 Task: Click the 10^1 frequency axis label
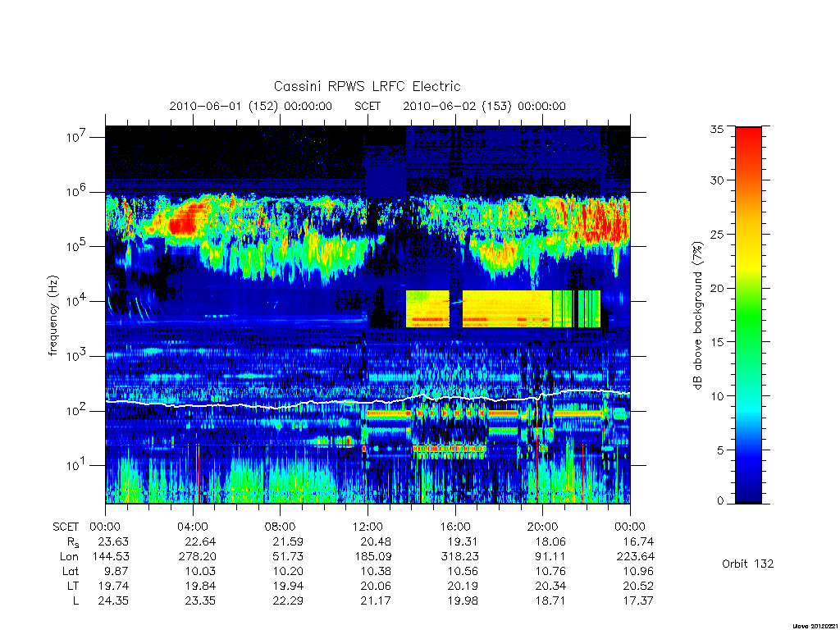coord(76,465)
